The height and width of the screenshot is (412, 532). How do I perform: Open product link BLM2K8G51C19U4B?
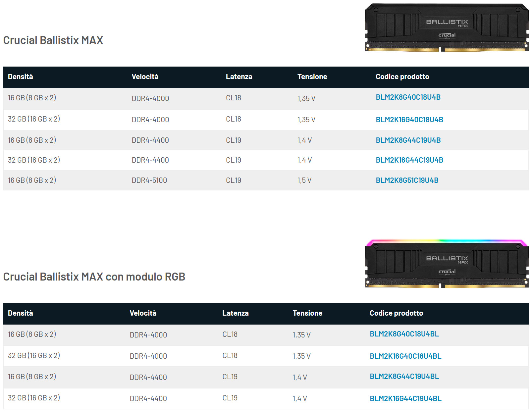click(x=407, y=180)
